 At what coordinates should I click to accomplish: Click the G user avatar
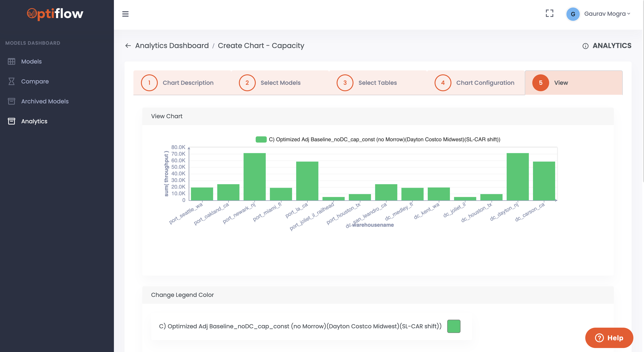pyautogui.click(x=573, y=14)
